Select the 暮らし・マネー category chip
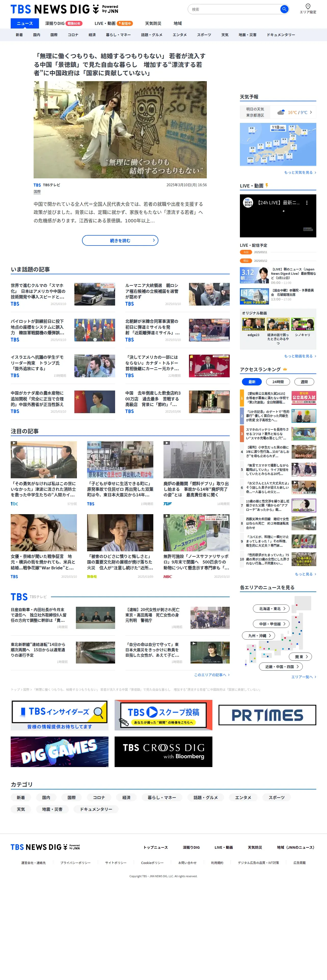 (162, 797)
